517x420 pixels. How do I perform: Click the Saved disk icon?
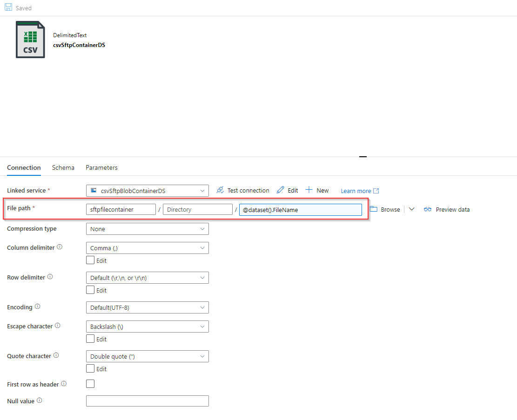(7, 7)
